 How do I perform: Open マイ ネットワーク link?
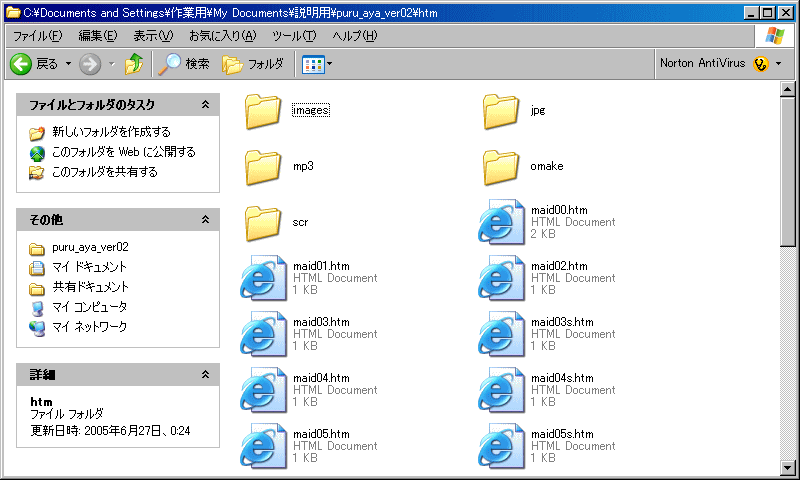(89, 326)
